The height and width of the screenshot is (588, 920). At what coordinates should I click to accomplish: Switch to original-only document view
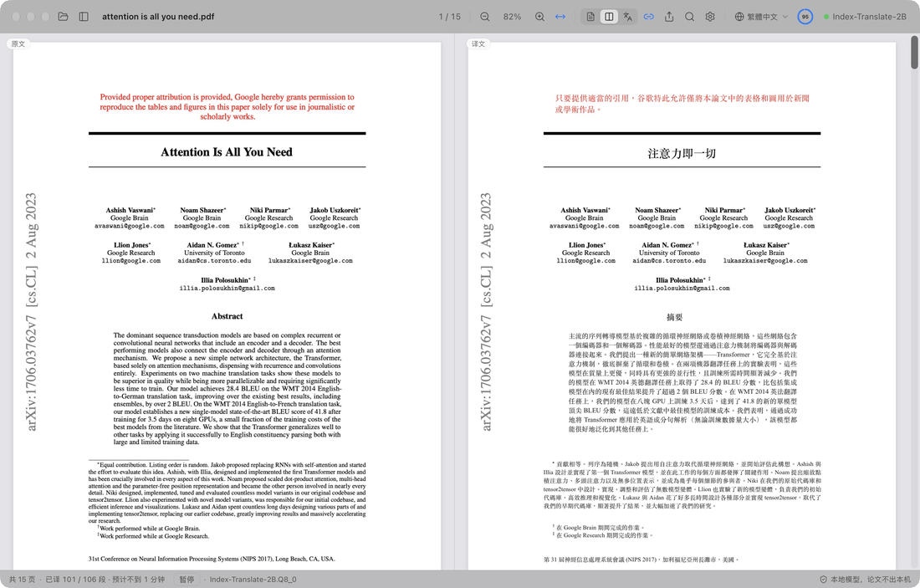(590, 17)
